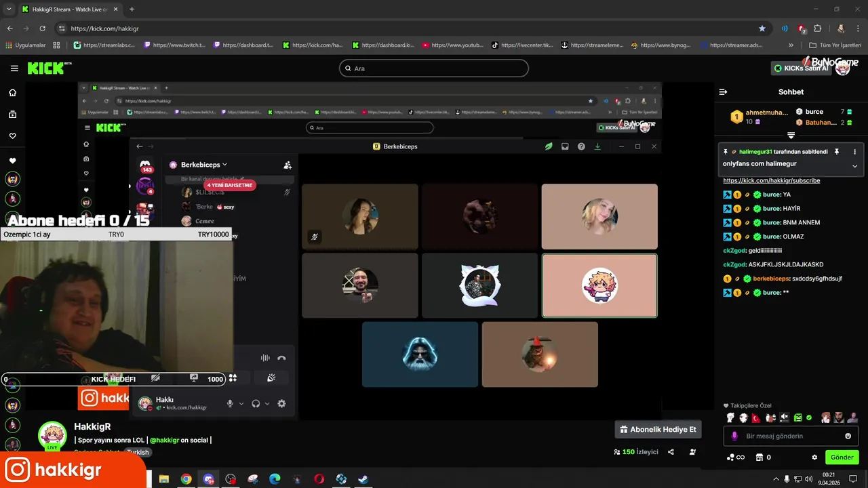Screen dimensions: 868x488
Task: Open Tüm Yer İşaretleri folder
Action: [x=835, y=45]
